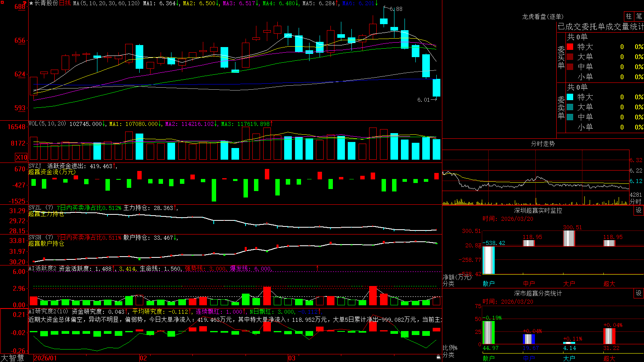Click the 中户 ratio value 19.67
This screenshot has height=362, width=644.
click(531, 348)
